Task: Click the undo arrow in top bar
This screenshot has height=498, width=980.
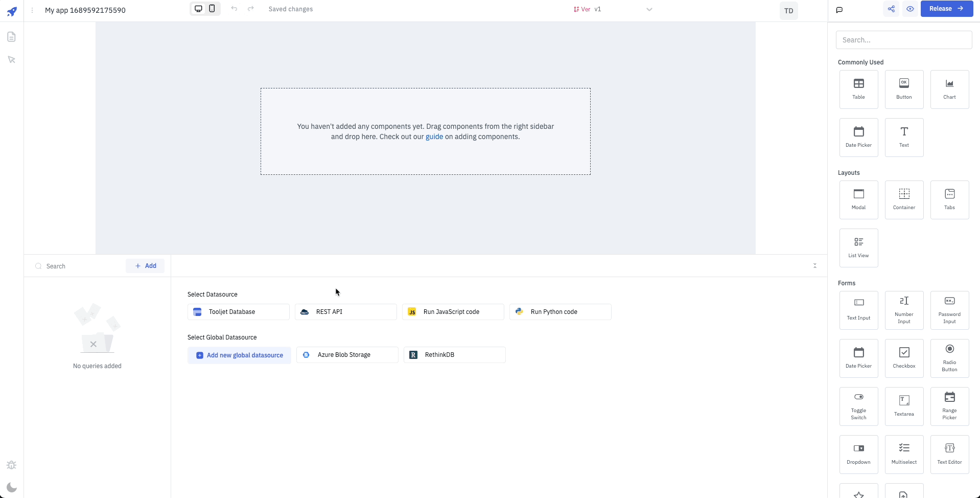Action: [234, 9]
